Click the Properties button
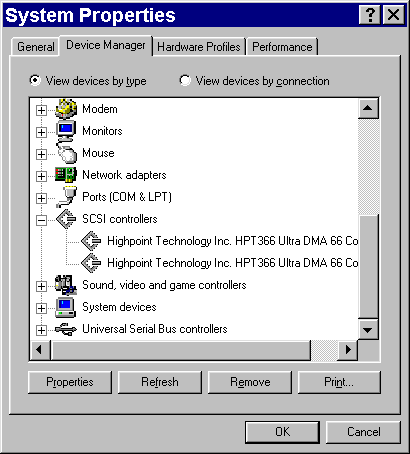Viewport: 410px width, 454px height. click(x=70, y=382)
